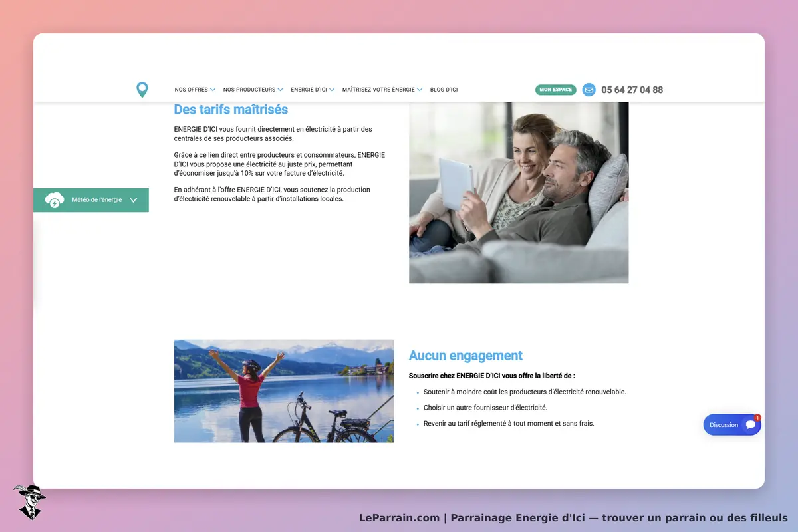This screenshot has height=532, width=798.
Task: Open the MAÎTRISEZ VOTRE ÉNERGIE dropdown arrow
Action: (x=420, y=90)
